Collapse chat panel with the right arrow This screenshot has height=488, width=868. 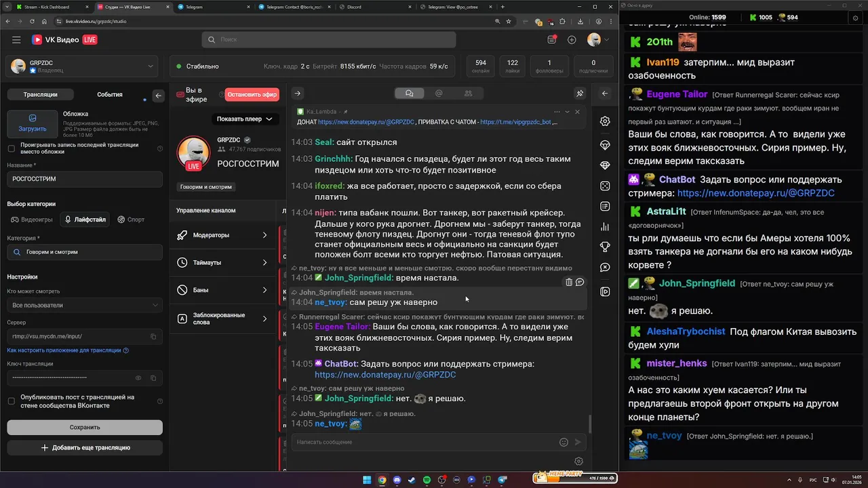(x=297, y=94)
